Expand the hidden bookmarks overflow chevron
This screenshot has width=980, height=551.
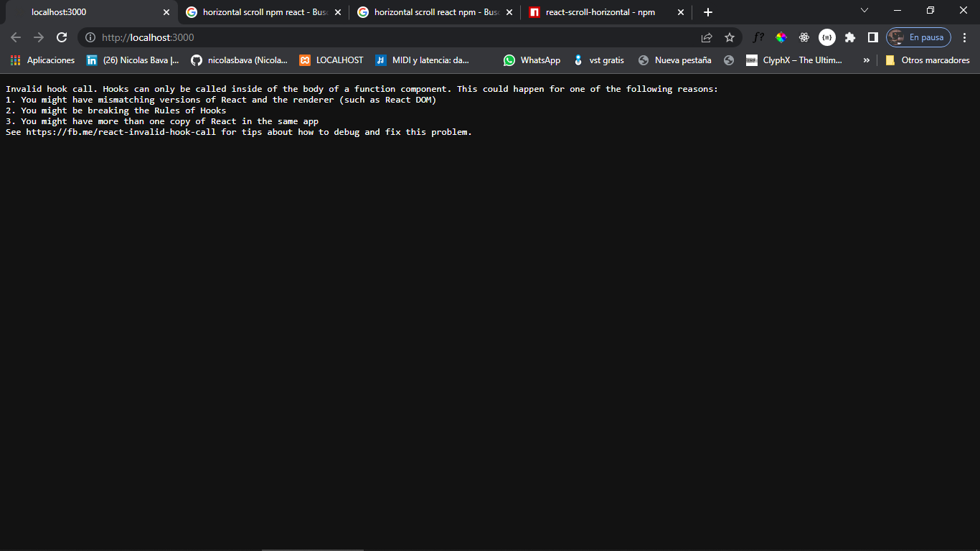coord(866,60)
